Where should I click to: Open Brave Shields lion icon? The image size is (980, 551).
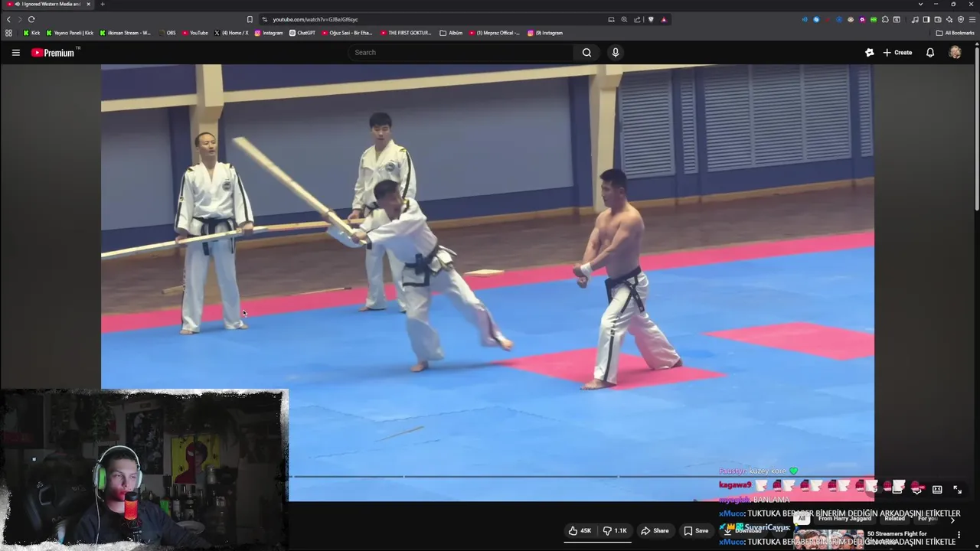pos(651,19)
